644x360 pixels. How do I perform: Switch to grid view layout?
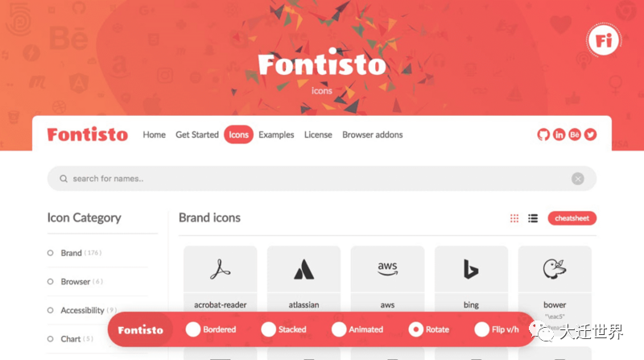(514, 218)
